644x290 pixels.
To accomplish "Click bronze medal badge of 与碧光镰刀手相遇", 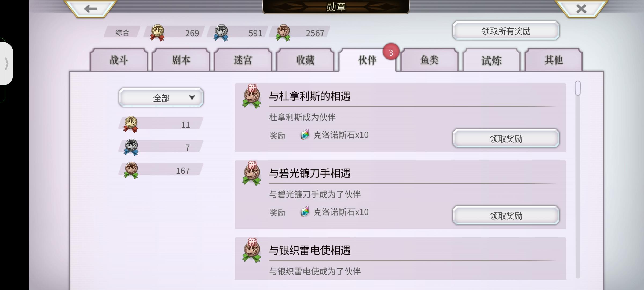I will pyautogui.click(x=251, y=173).
